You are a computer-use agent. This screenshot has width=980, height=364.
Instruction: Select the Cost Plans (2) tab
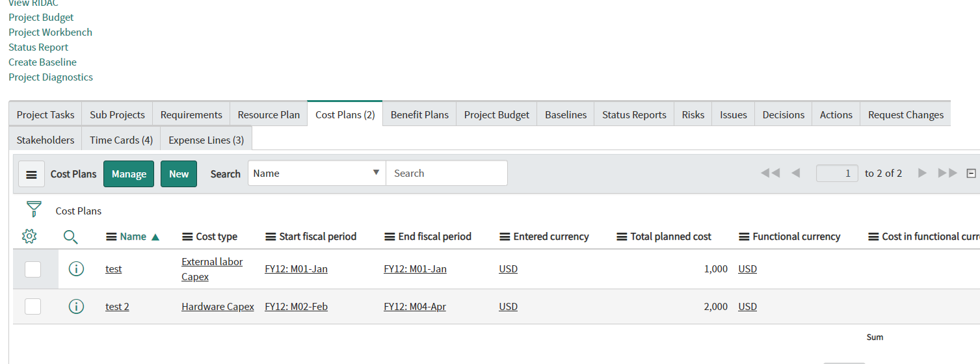coord(345,115)
